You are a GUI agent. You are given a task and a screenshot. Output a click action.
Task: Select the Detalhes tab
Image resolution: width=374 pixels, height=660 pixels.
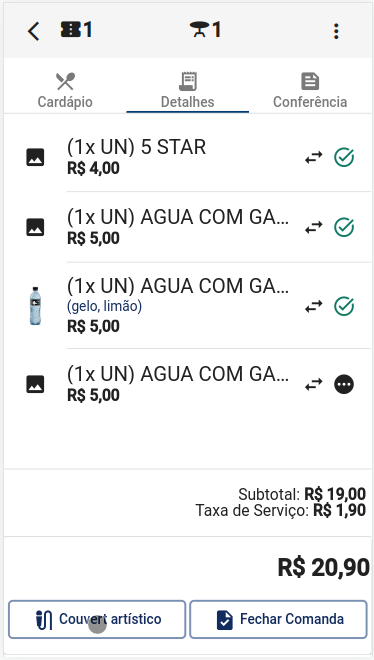pyautogui.click(x=188, y=90)
